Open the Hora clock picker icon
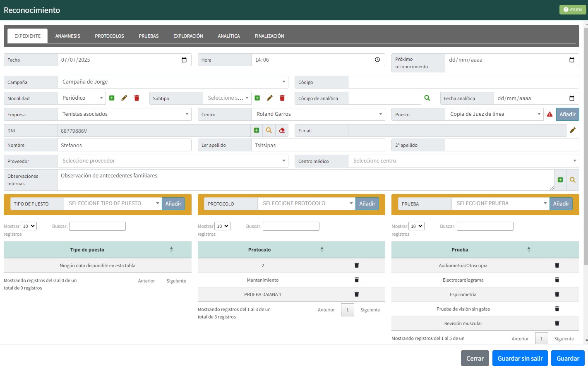This screenshot has width=588, height=366. [x=377, y=60]
